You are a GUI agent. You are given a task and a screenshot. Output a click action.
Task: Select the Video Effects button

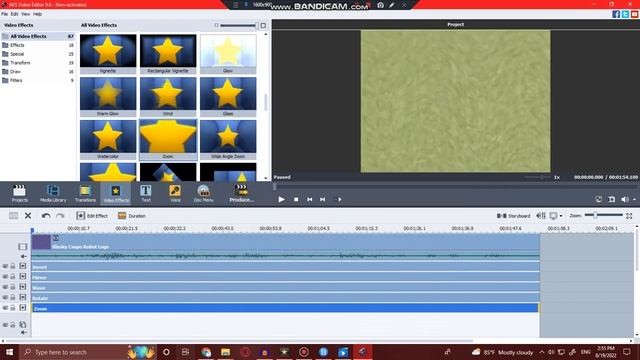(x=116, y=193)
